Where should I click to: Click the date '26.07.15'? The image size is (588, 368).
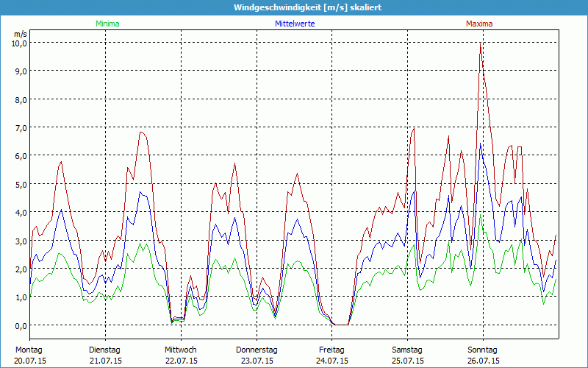[x=484, y=361]
